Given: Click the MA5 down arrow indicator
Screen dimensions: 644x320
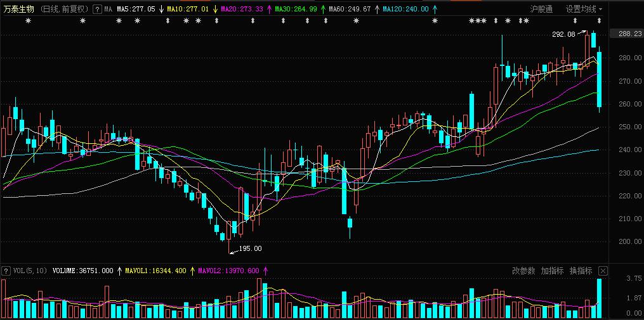Looking at the screenshot, I should point(161,10).
